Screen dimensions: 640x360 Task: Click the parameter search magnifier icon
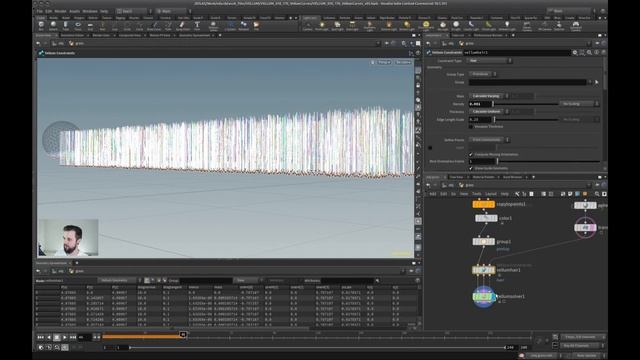coord(589,53)
